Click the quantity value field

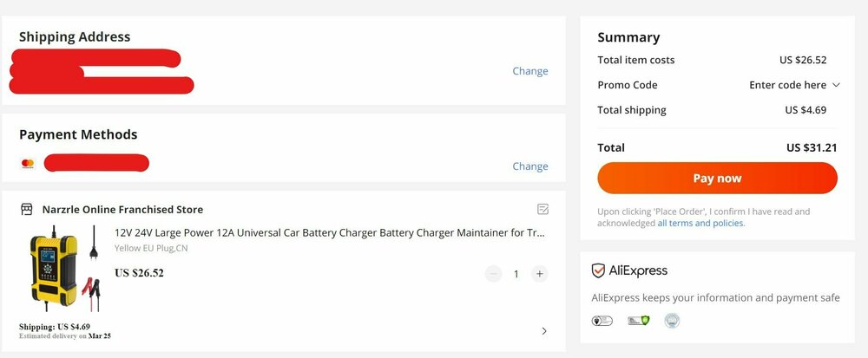pos(516,274)
